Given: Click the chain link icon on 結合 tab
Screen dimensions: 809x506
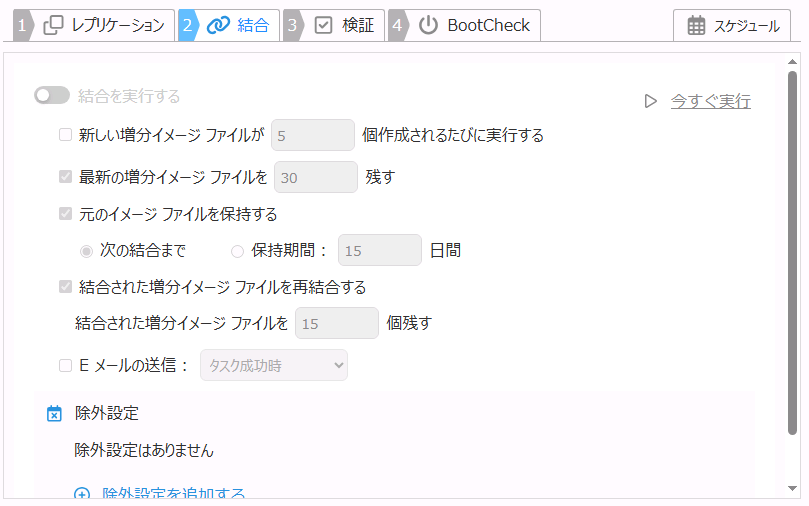Looking at the screenshot, I should point(218,26).
